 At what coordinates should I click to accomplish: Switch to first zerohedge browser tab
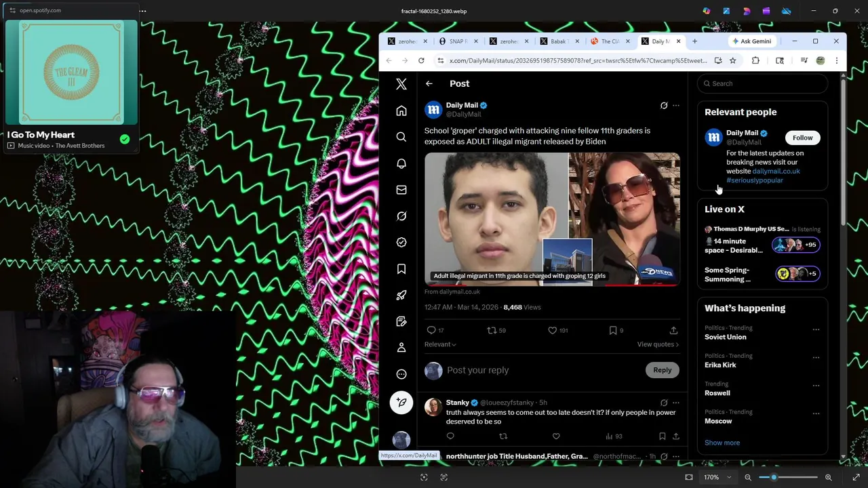tap(407, 41)
